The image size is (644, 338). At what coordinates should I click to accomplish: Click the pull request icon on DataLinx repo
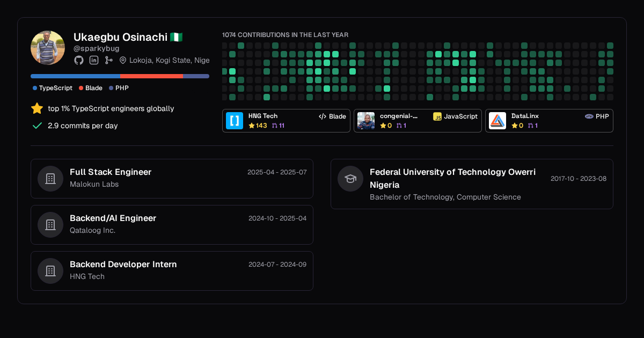530,126
